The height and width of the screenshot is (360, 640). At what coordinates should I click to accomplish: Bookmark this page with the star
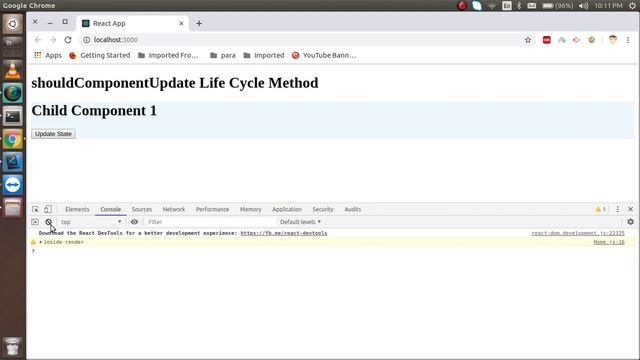528,40
